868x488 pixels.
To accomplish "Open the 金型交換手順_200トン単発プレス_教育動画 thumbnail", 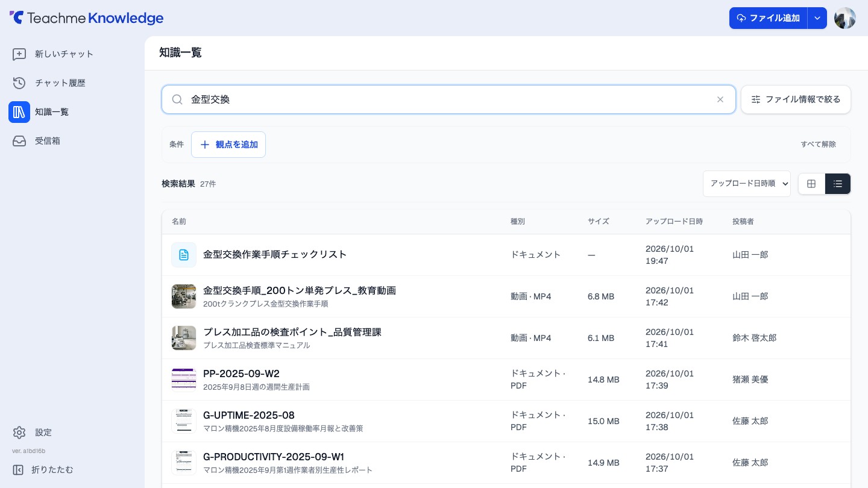I will point(184,296).
